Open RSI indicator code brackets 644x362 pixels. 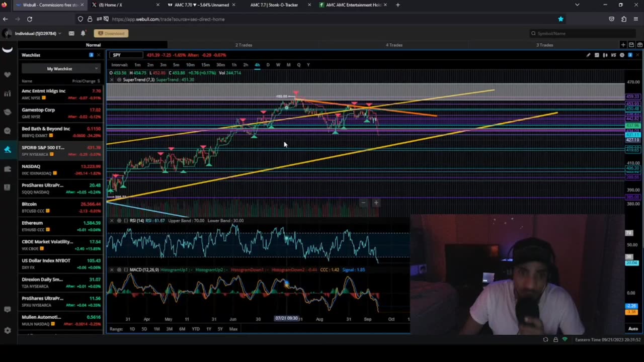125,220
